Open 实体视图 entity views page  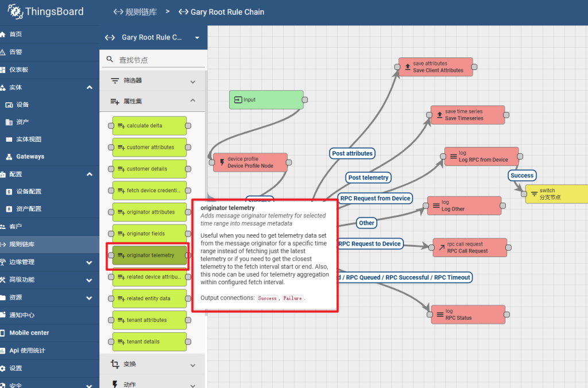coord(49,139)
